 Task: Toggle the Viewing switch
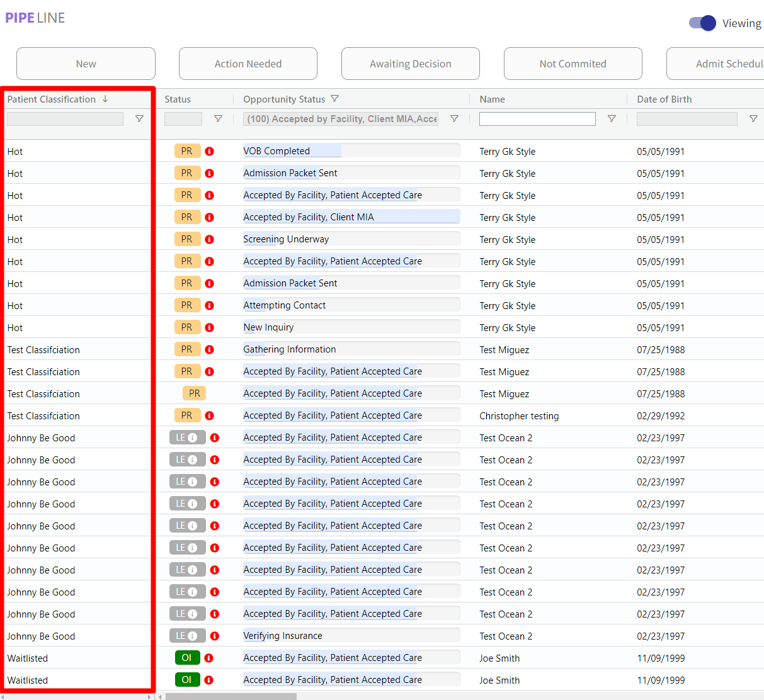click(702, 23)
